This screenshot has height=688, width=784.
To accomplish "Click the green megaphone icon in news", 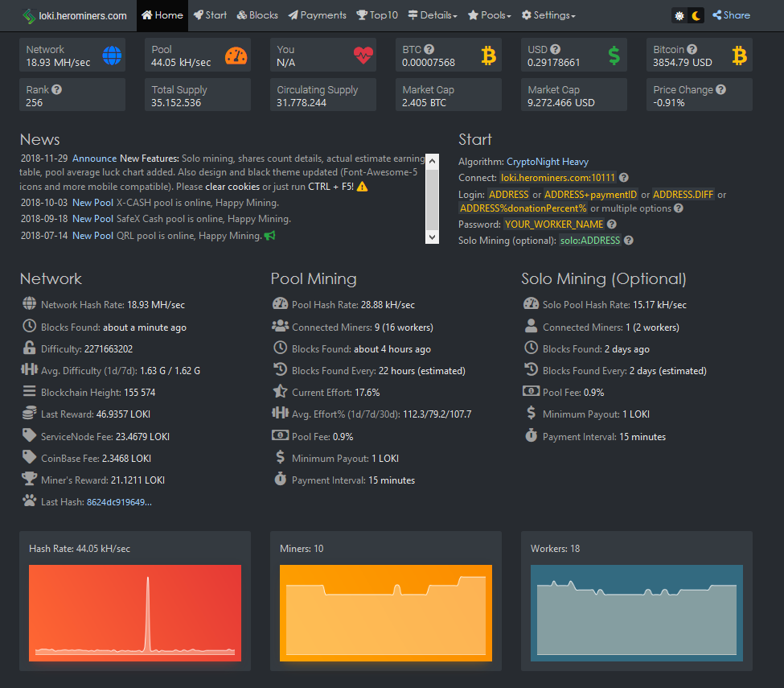I will coord(270,235).
